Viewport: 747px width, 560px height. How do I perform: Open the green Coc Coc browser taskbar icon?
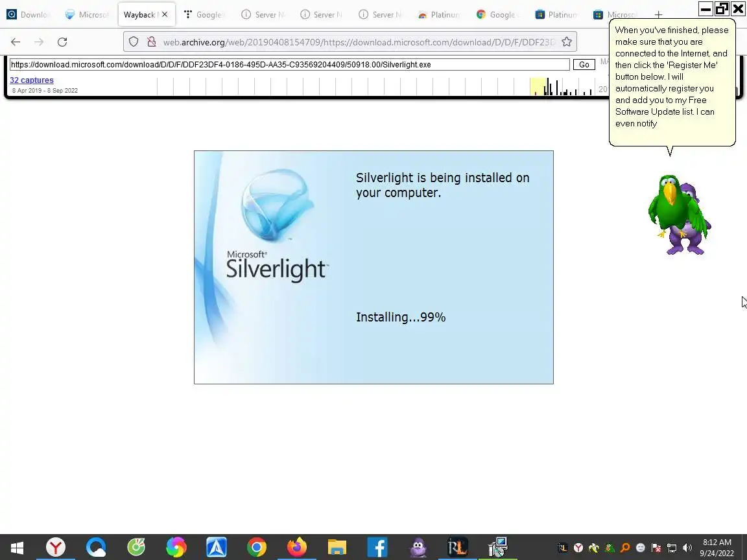136,548
